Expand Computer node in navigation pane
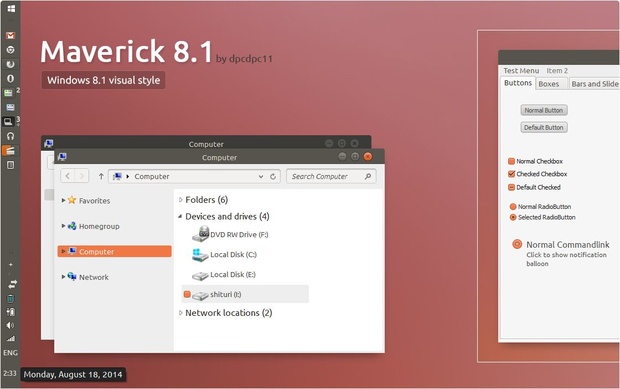The width and height of the screenshot is (620, 389). coord(63,251)
